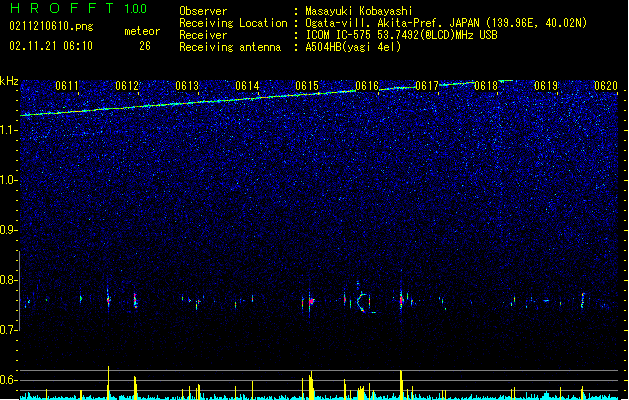The image size is (629, 400).
Task: Click the 0.7 kHz axis label
Action: coord(9,330)
